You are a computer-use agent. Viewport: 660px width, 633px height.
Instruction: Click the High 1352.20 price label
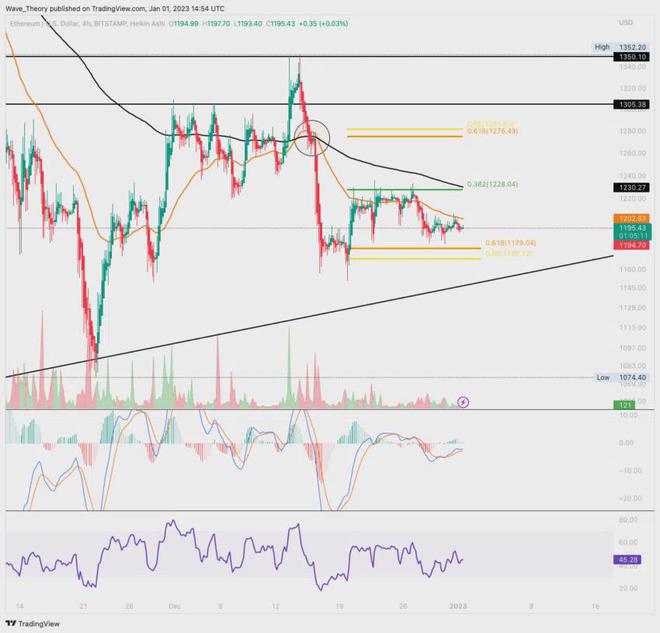coord(620,47)
